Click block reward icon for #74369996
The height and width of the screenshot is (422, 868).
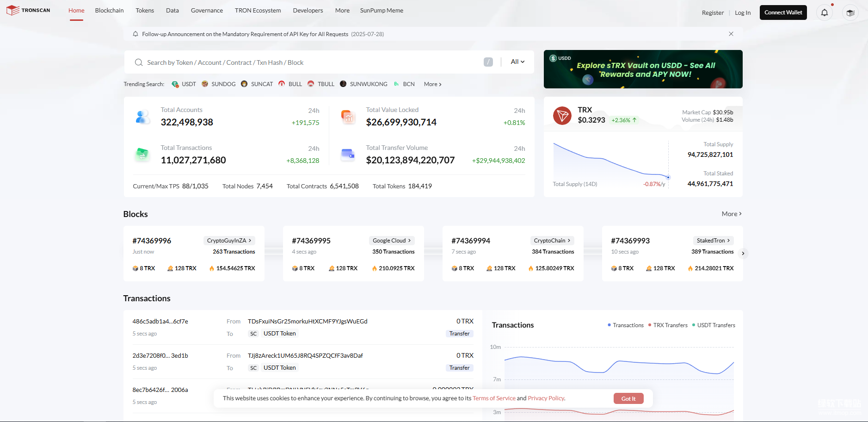(x=135, y=268)
